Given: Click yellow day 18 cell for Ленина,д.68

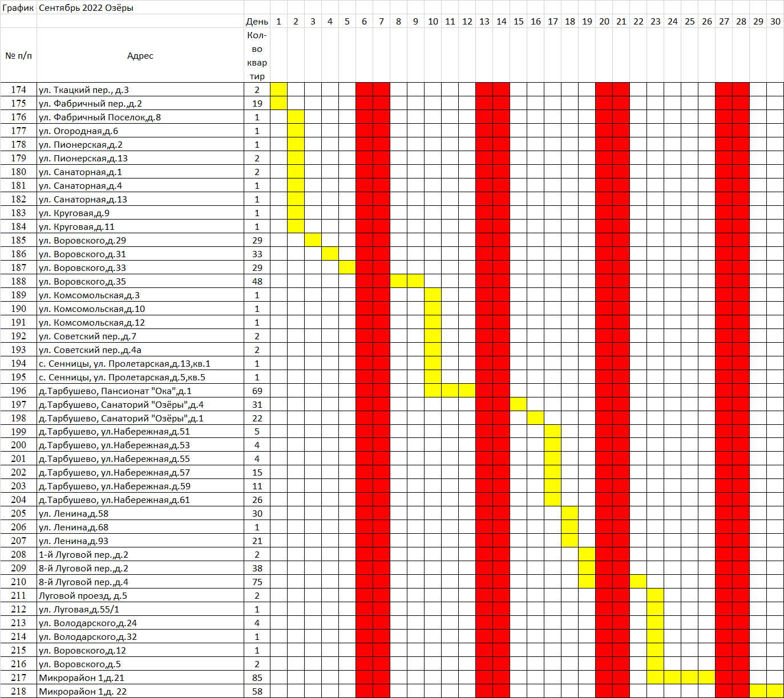Looking at the screenshot, I should point(569,527).
